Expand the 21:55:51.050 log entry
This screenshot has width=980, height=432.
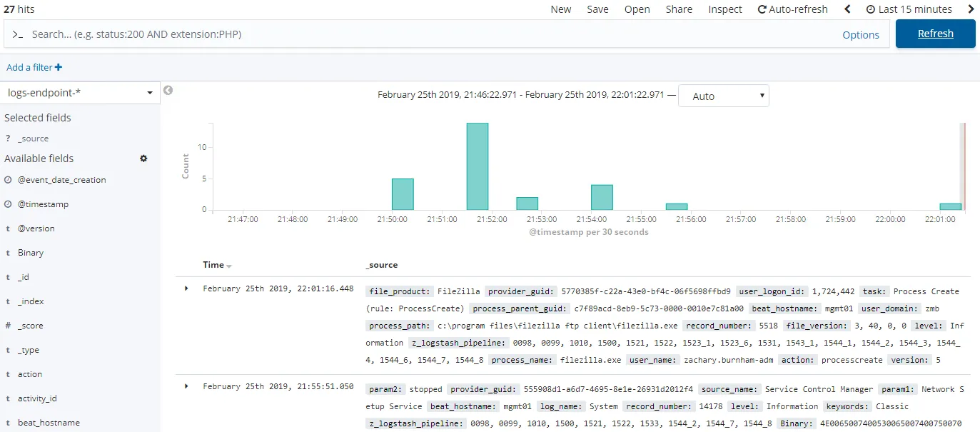pos(186,386)
